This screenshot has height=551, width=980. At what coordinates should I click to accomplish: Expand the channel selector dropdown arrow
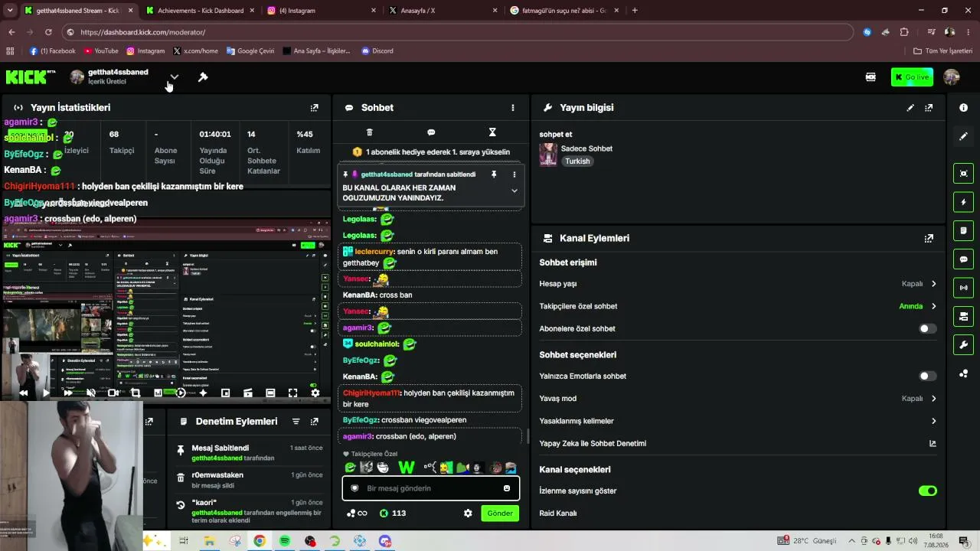click(175, 77)
